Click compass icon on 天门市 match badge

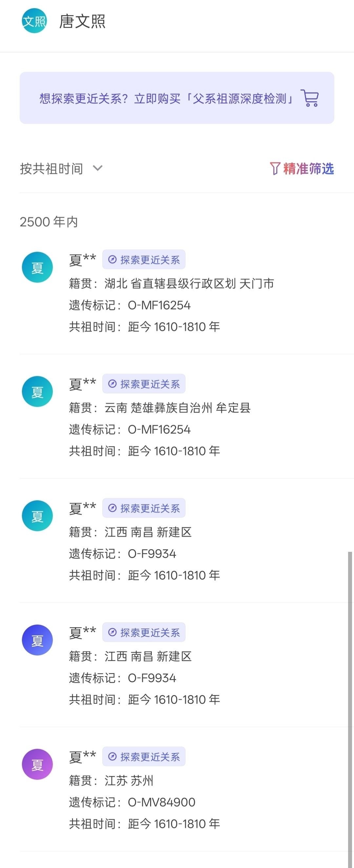112,260
